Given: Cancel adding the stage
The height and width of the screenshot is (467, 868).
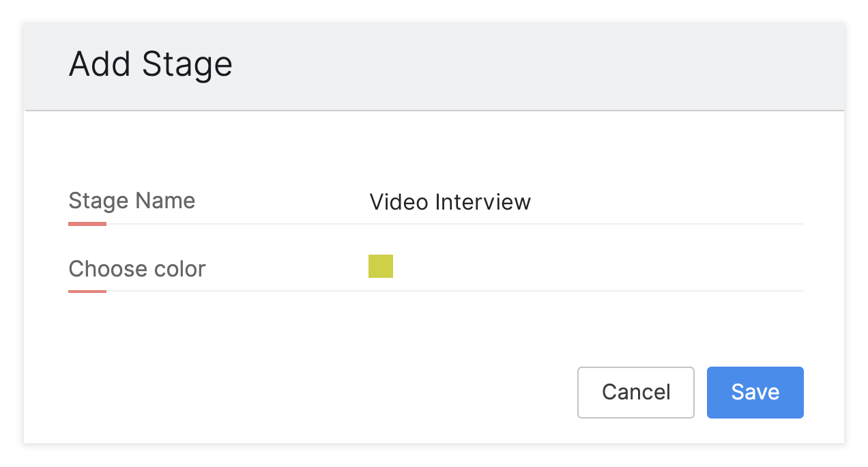Looking at the screenshot, I should (635, 392).
